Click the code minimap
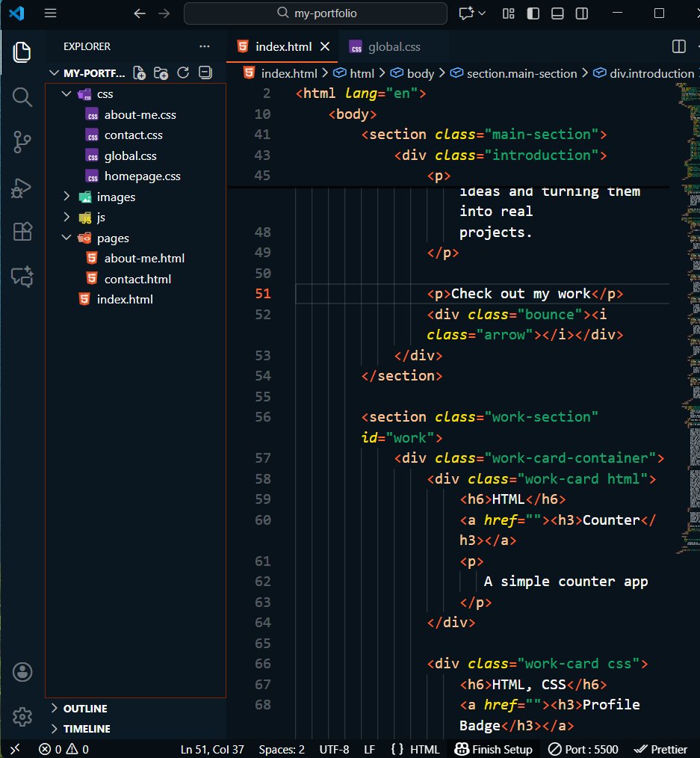This screenshot has width=700, height=758. (690, 319)
